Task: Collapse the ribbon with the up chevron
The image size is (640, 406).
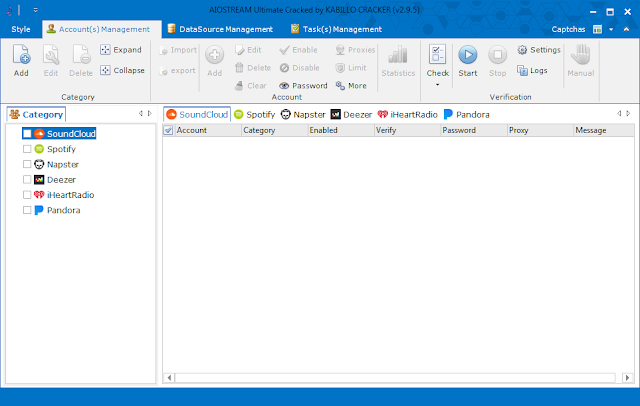Action: click(x=626, y=29)
